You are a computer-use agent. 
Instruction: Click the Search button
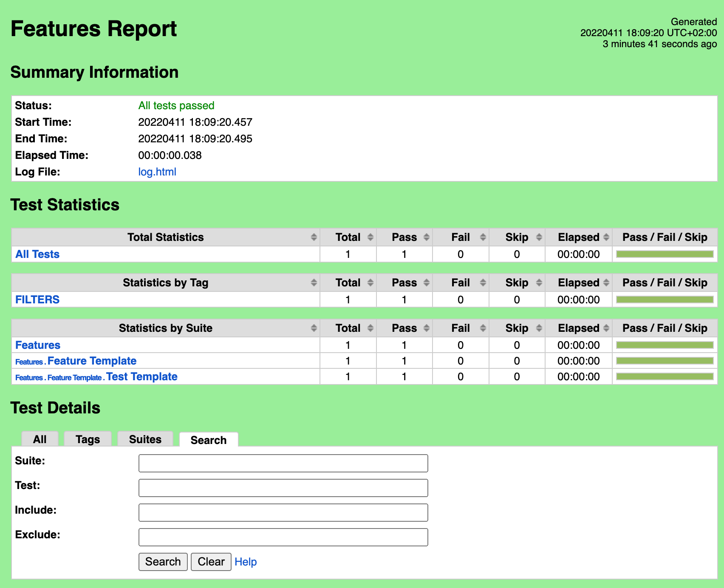(163, 562)
